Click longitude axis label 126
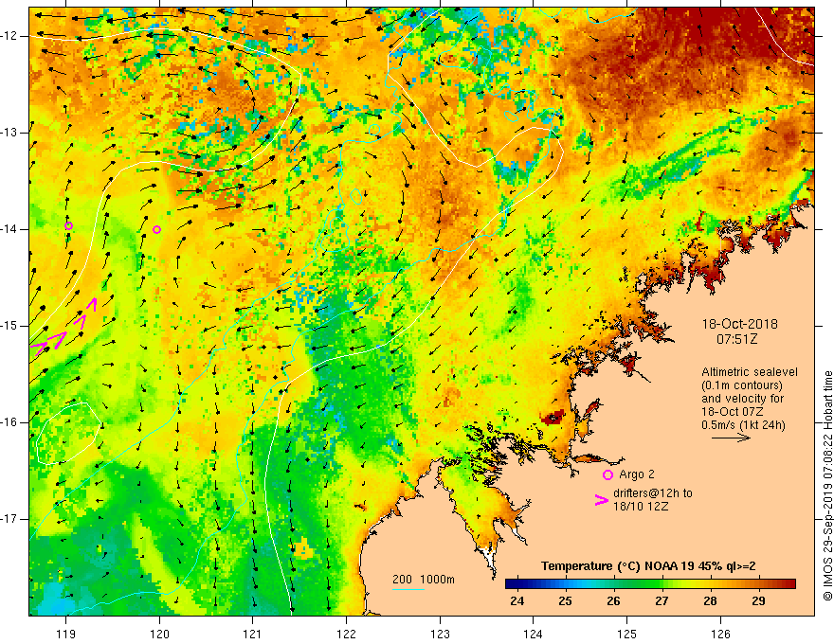 pos(720,634)
